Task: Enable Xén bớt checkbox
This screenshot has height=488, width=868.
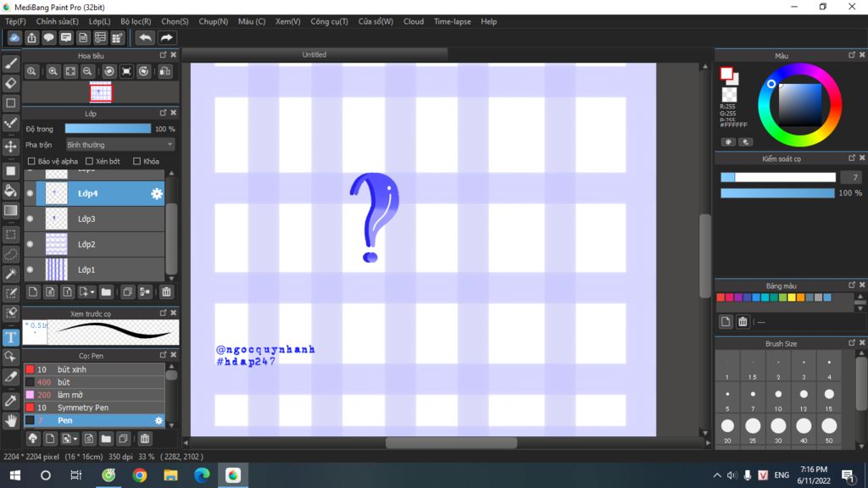Action: (x=89, y=162)
